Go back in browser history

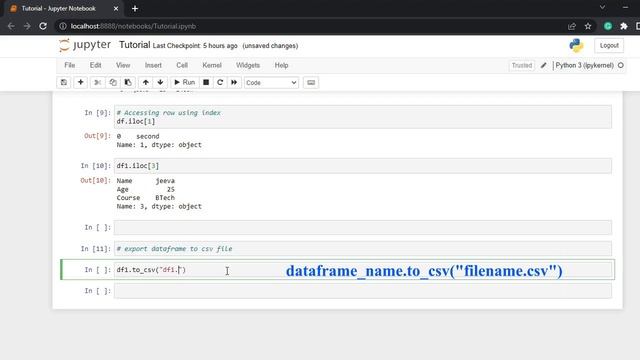click(x=11, y=26)
